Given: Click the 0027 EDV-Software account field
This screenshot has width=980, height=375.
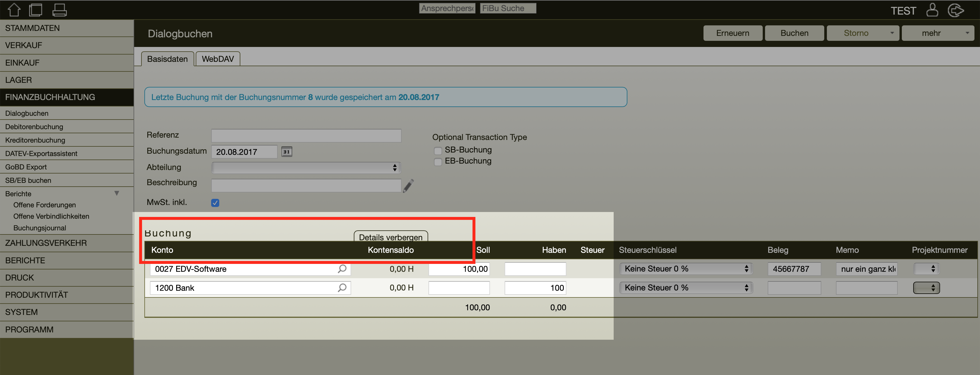Looking at the screenshot, I should 250,269.
